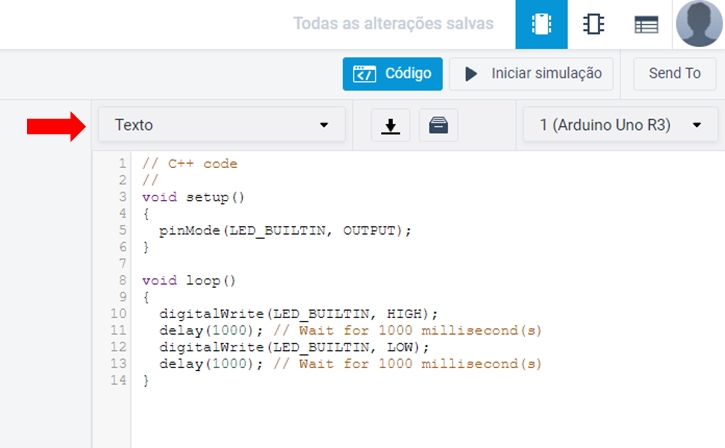Click the delay(1000) on line 11

point(211,331)
